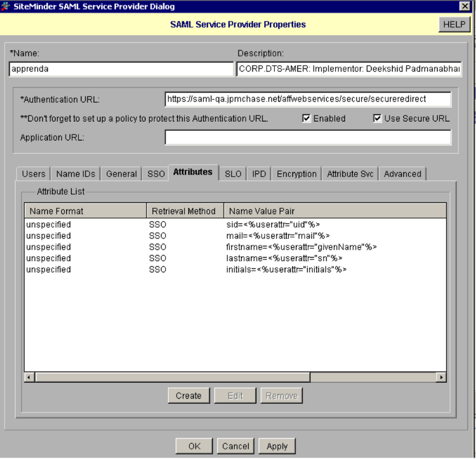Click 'SSO' in the initials row
Screen dimensions: 476x459
tap(157, 269)
